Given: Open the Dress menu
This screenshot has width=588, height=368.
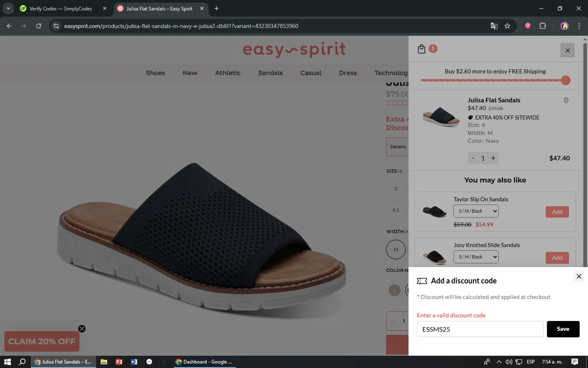Looking at the screenshot, I should [x=348, y=73].
